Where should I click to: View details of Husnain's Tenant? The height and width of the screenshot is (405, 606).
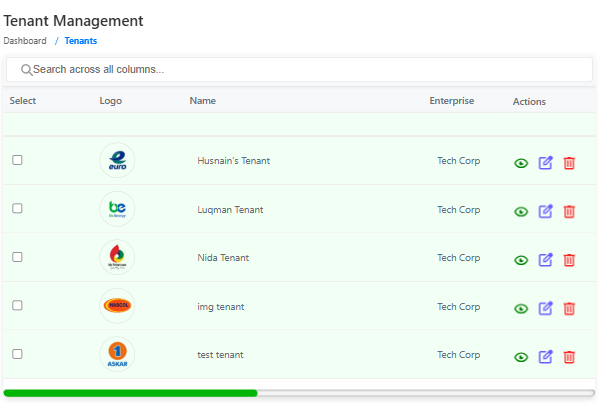click(521, 163)
